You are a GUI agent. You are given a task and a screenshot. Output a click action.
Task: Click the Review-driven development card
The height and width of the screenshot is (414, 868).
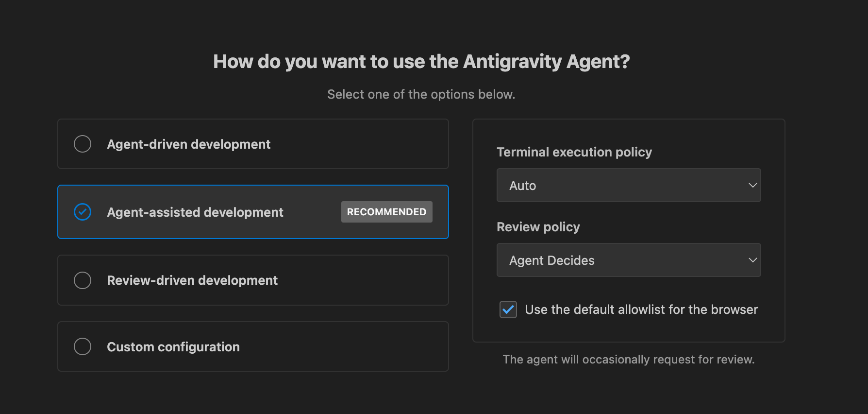pos(252,280)
